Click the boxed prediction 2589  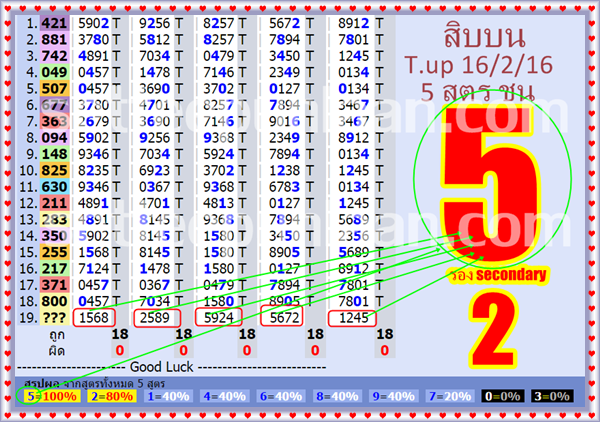pos(157,318)
